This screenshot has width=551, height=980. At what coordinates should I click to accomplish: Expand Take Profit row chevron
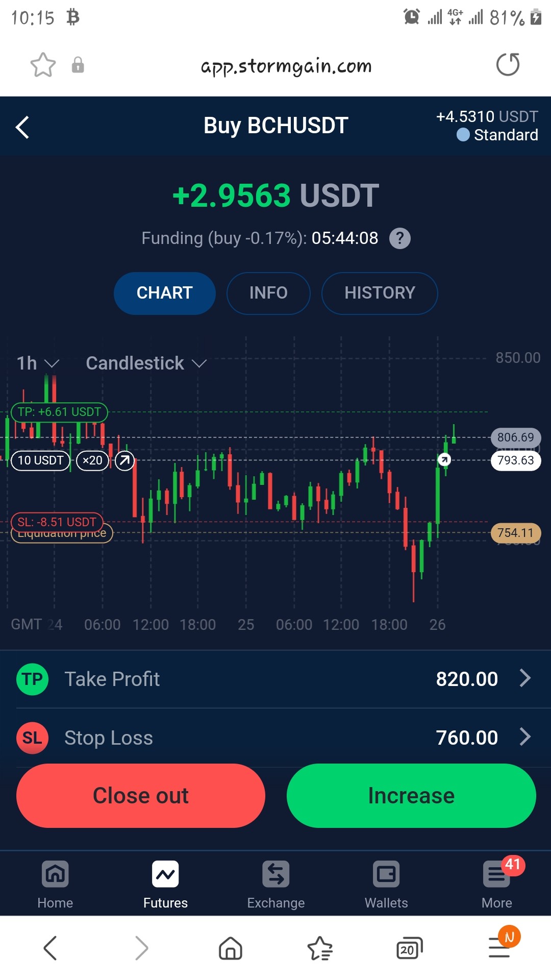525,678
